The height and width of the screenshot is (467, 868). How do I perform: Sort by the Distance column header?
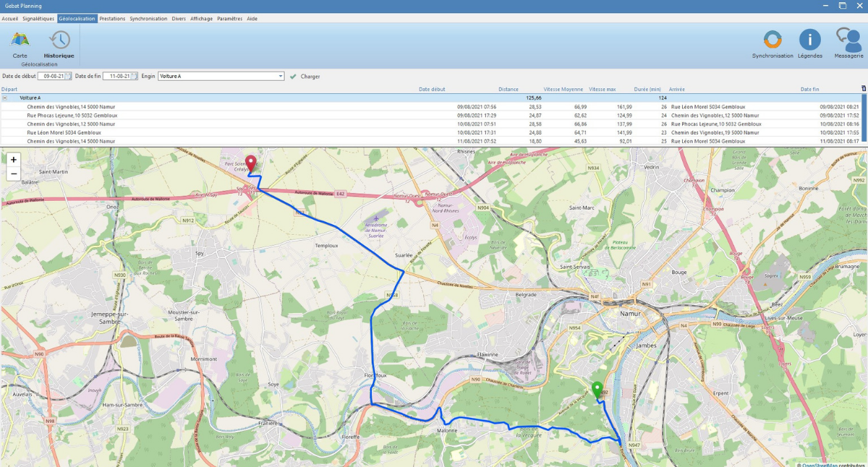click(508, 90)
